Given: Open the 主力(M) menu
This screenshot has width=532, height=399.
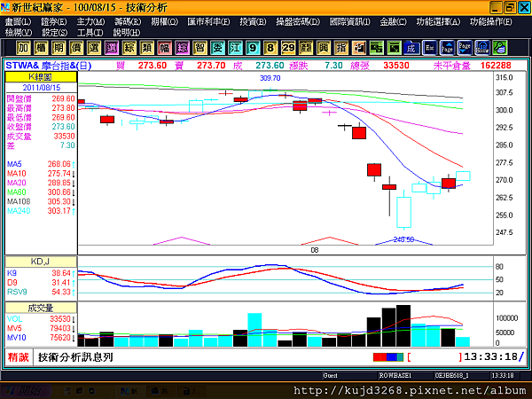Looking at the screenshot, I should 90,21.
